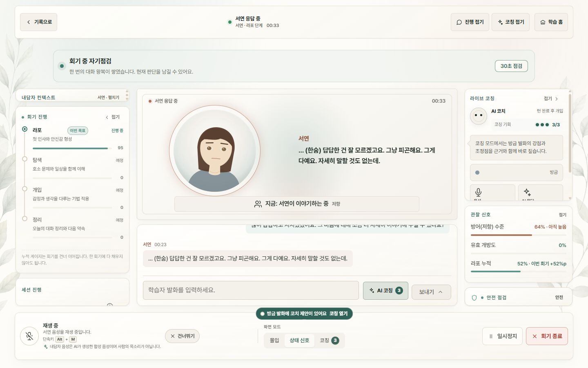Expand the 보내기 send options chevron

pos(440,292)
